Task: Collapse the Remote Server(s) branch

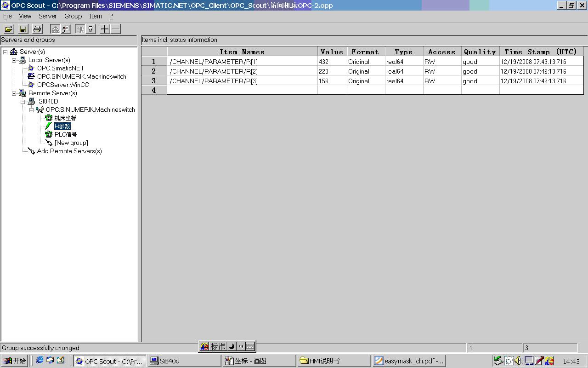Action: (14, 93)
